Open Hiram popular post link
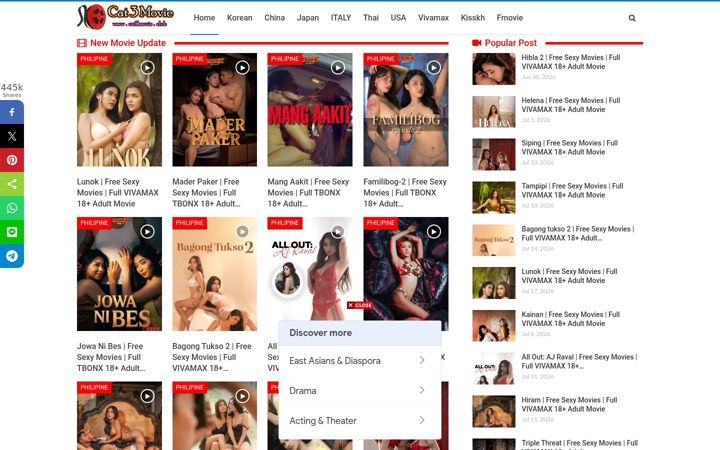Image resolution: width=720 pixels, height=450 pixels. [569, 405]
